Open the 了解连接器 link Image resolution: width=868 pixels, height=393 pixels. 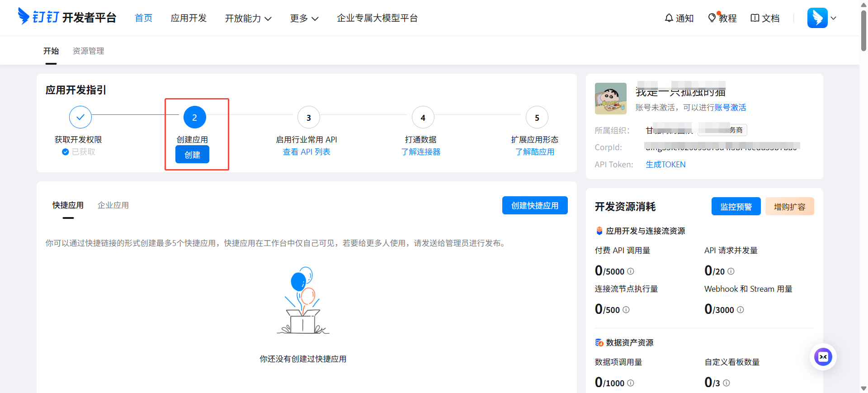tap(421, 152)
